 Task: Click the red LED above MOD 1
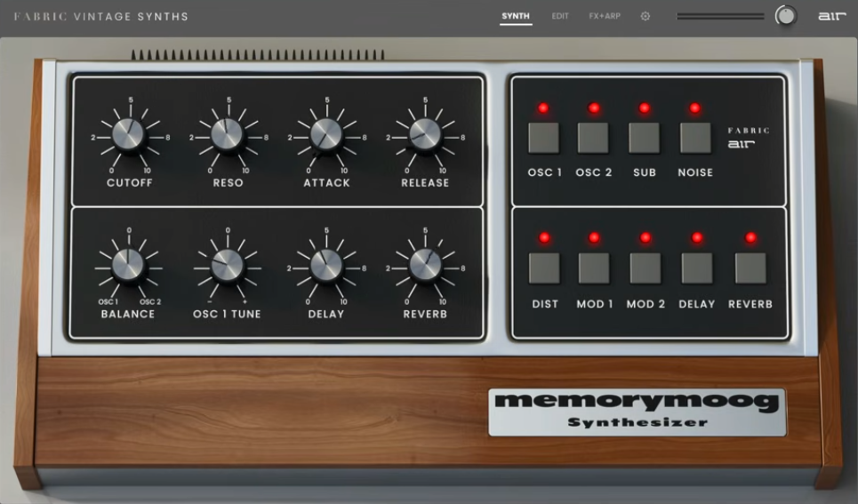coord(594,237)
